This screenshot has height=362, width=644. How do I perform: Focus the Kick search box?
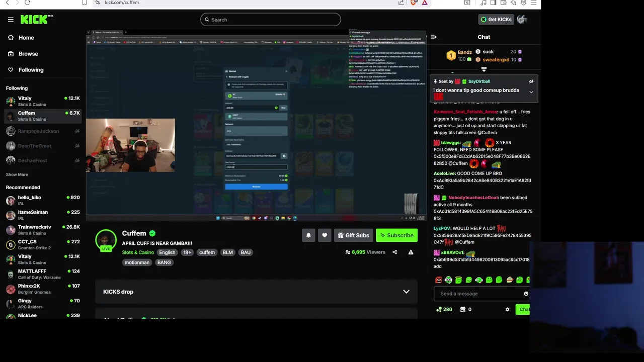[x=271, y=20]
